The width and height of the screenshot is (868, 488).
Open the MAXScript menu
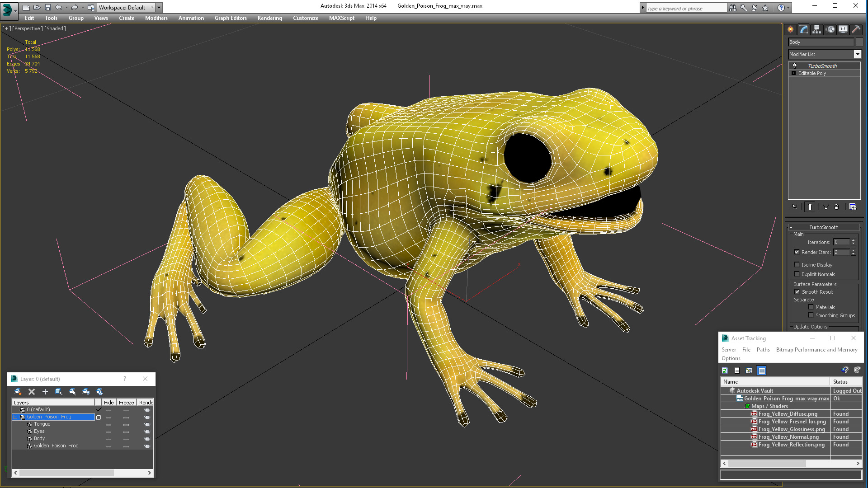tap(342, 18)
